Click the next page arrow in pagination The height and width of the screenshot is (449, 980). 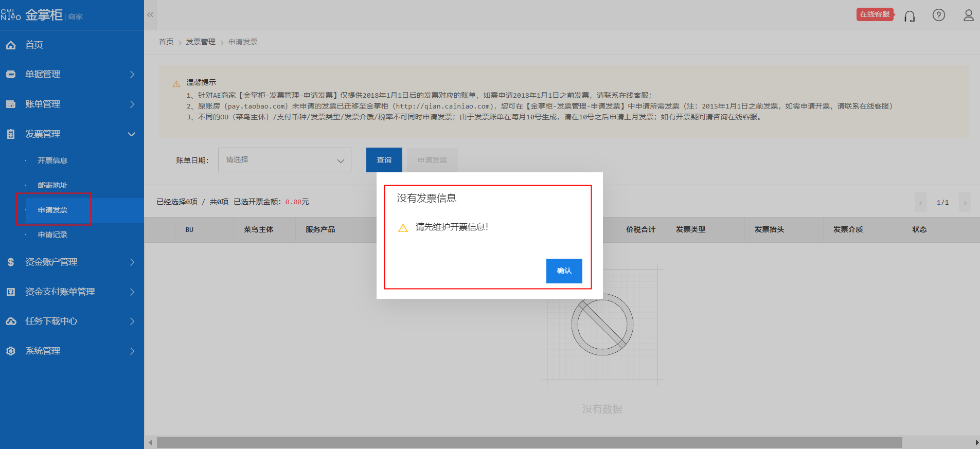point(965,203)
